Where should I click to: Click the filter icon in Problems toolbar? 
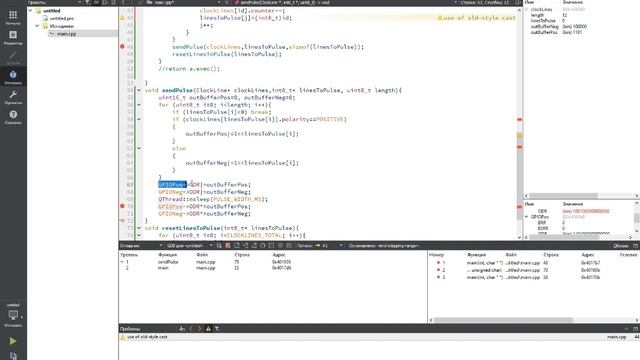(217, 329)
